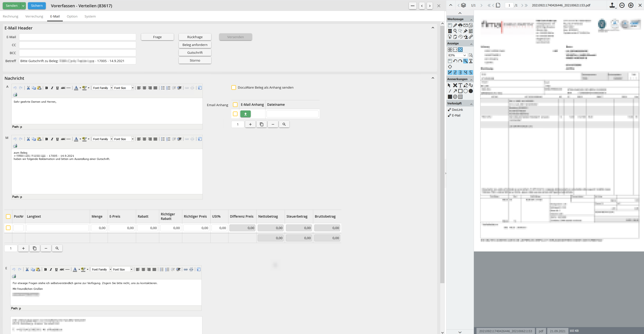Check the first position row checkbox
Viewport: 644px width, 334px height.
coord(8,228)
